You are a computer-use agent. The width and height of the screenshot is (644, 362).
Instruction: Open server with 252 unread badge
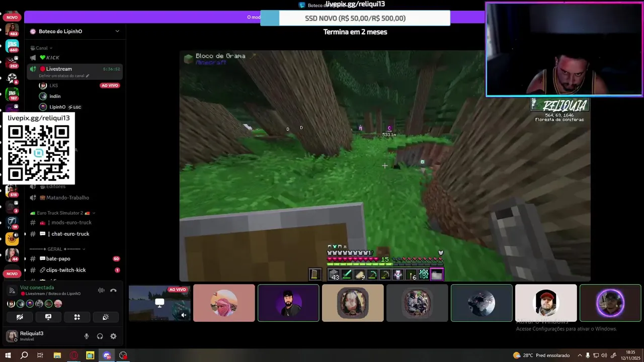[x=12, y=62]
